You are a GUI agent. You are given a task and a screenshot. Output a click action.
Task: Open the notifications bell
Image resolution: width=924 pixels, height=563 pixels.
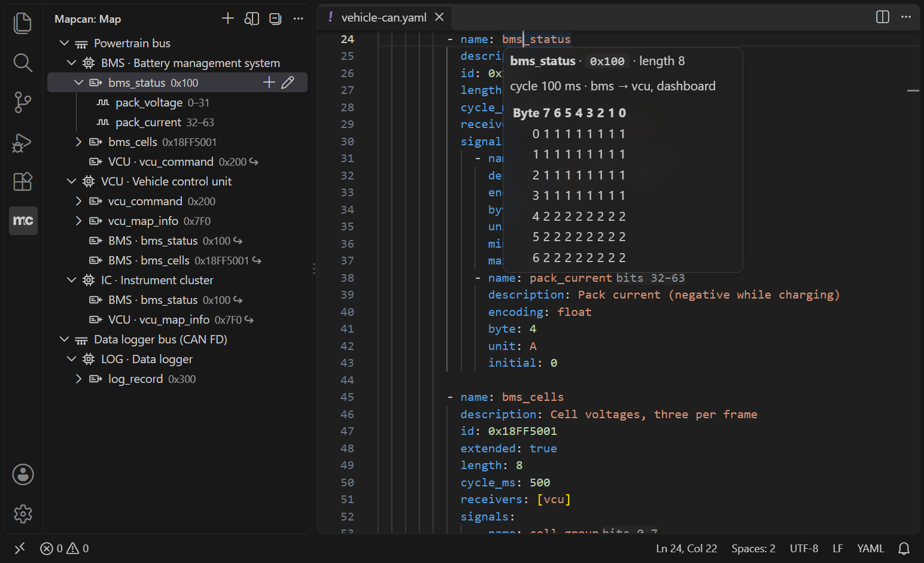click(904, 548)
